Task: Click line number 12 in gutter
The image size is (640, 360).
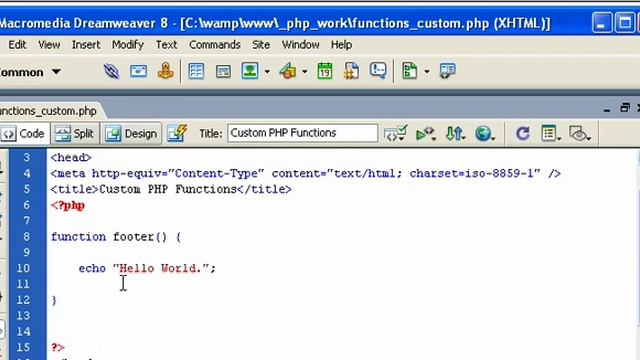Action: click(x=23, y=300)
